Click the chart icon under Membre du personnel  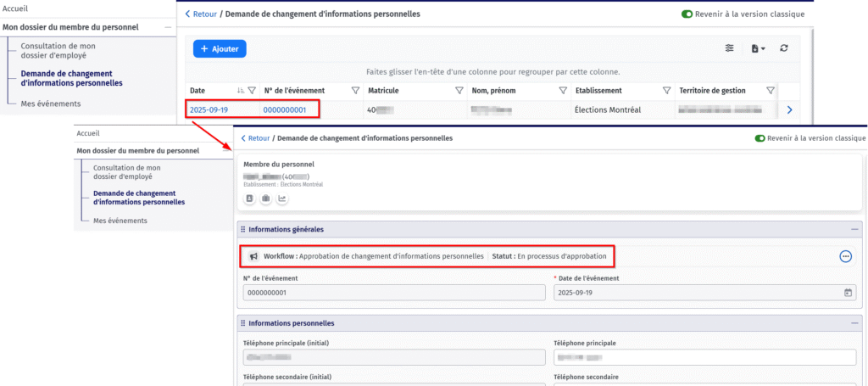tap(282, 199)
